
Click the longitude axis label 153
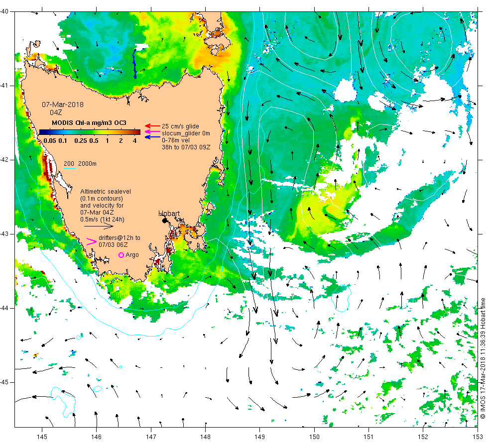(478, 437)
